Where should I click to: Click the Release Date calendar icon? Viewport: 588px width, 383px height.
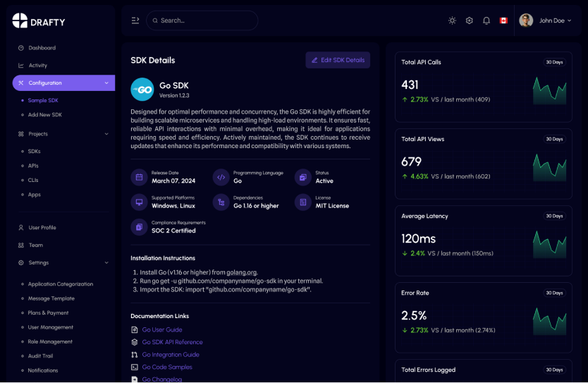139,177
